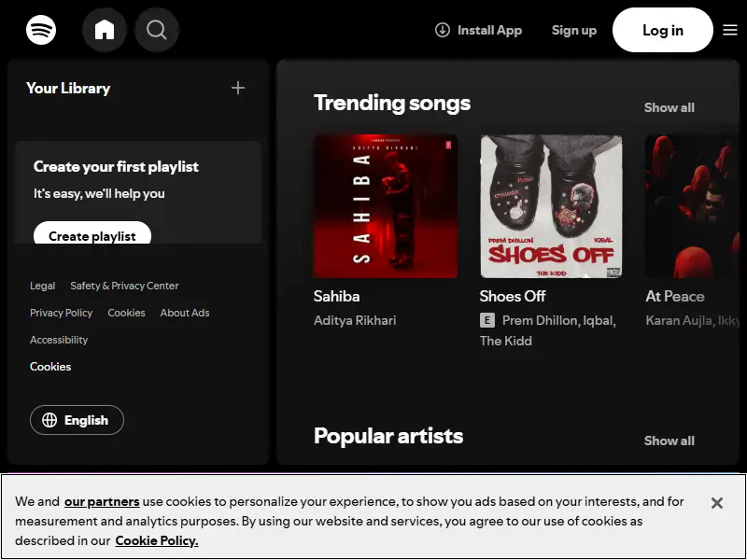Viewport: 747px width, 560px height.
Task: Click 'Create your first playlist' text
Action: [x=116, y=167]
